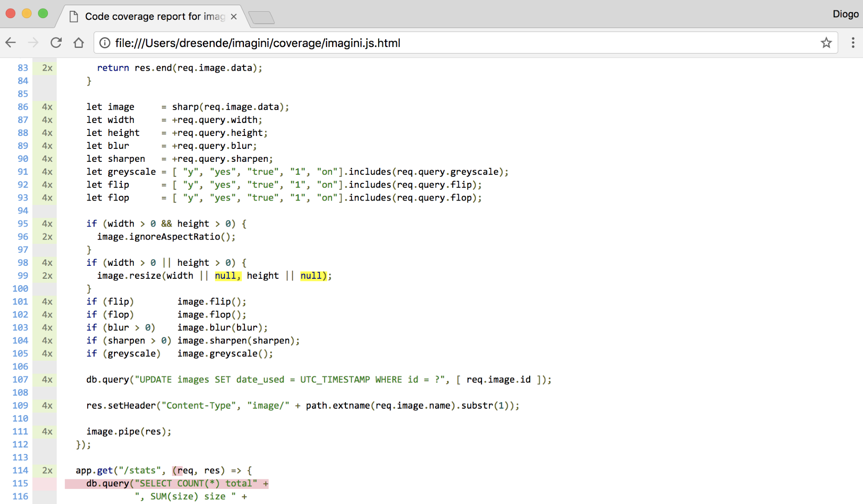Reload the coverage report page
The height and width of the screenshot is (504, 863).
56,43
